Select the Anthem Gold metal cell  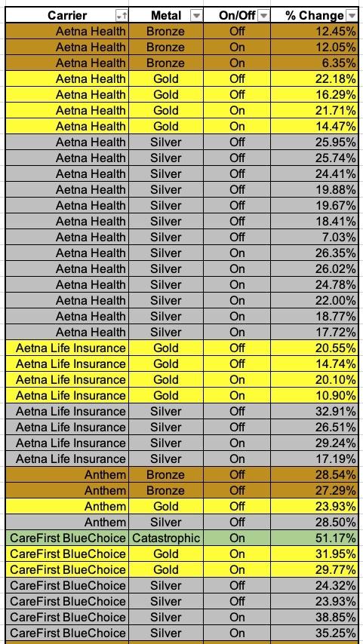pyautogui.click(x=166, y=506)
